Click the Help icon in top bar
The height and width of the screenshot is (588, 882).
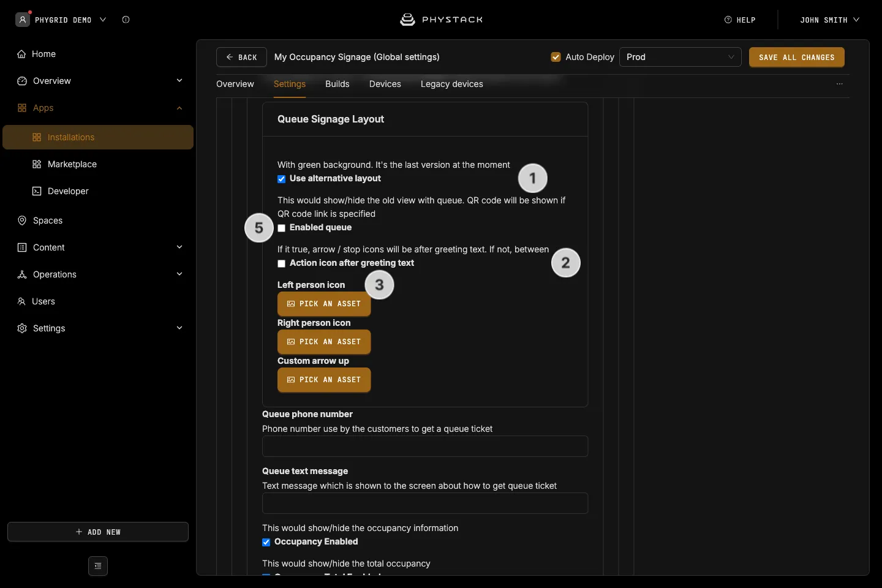[728, 20]
